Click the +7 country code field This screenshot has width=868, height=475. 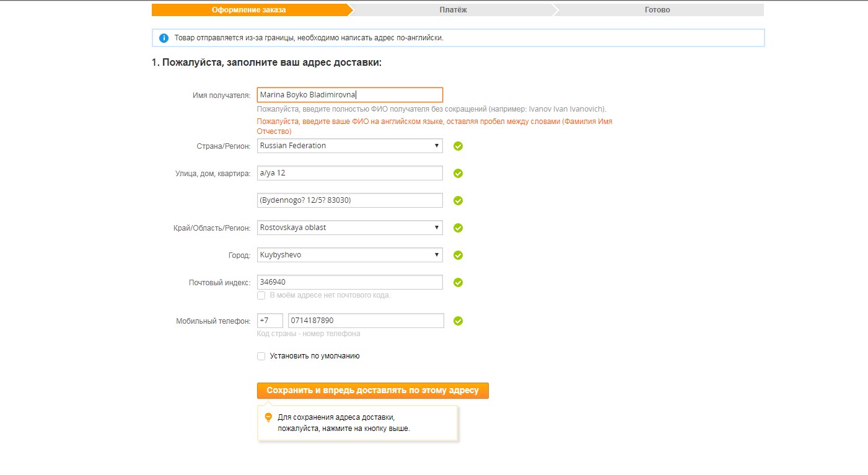(x=270, y=321)
